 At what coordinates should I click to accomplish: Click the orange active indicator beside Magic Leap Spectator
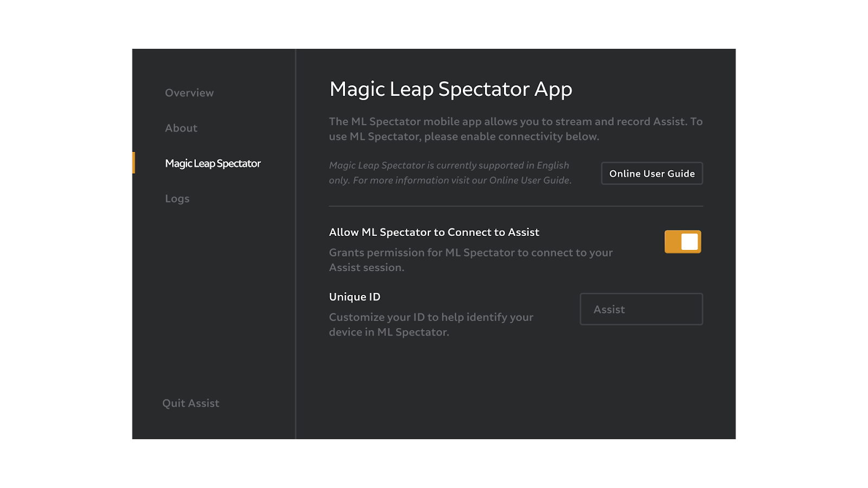coord(133,163)
